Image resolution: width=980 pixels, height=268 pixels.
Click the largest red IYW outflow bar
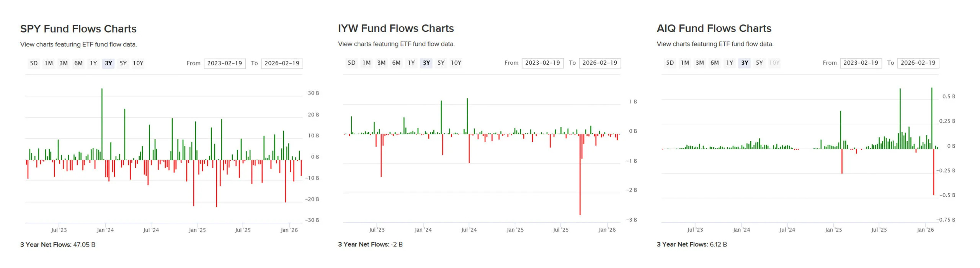(580, 175)
